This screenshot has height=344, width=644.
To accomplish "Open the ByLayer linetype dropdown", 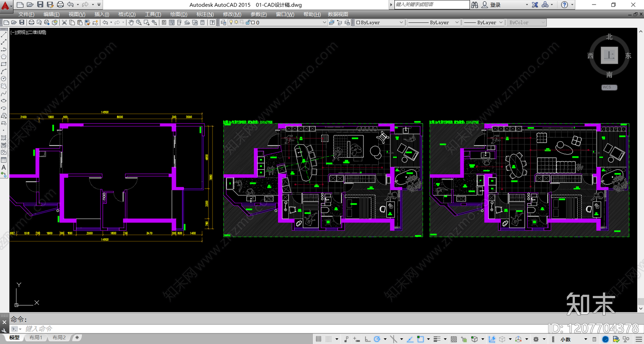I will click(433, 23).
